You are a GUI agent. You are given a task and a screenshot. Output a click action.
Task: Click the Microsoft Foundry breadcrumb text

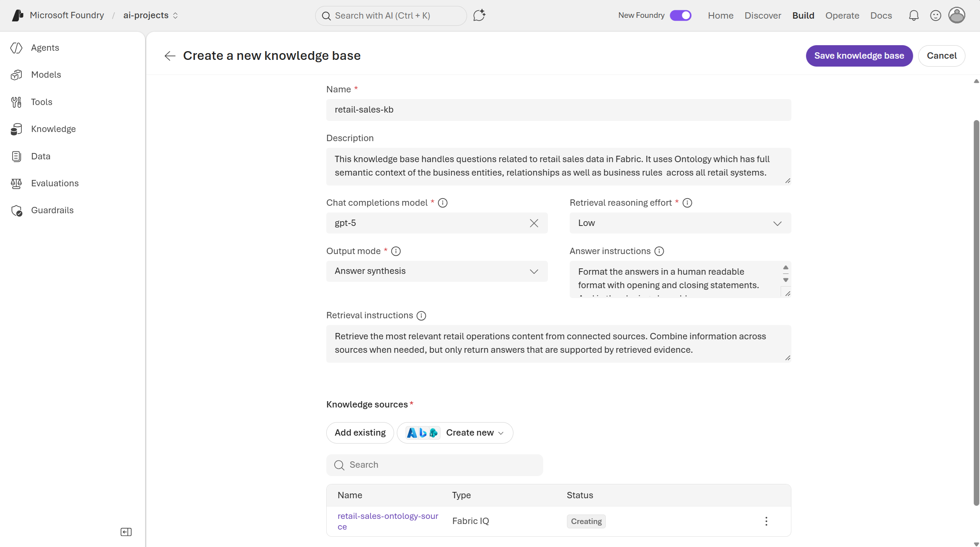point(67,15)
